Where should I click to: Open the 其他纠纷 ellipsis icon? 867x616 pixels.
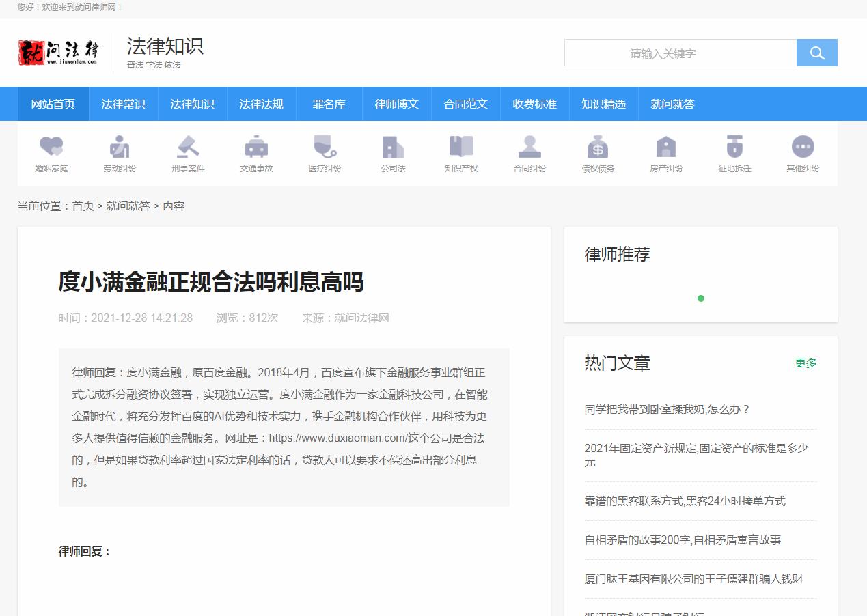[803, 147]
